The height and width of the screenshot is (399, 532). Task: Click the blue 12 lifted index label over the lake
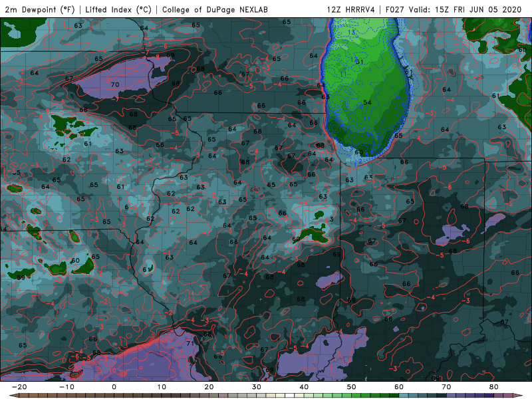[354, 60]
